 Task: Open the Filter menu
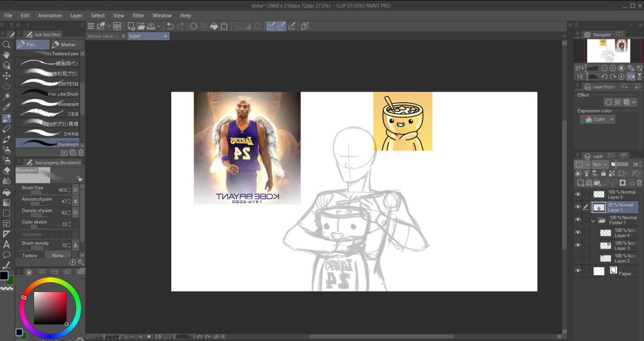coord(138,16)
